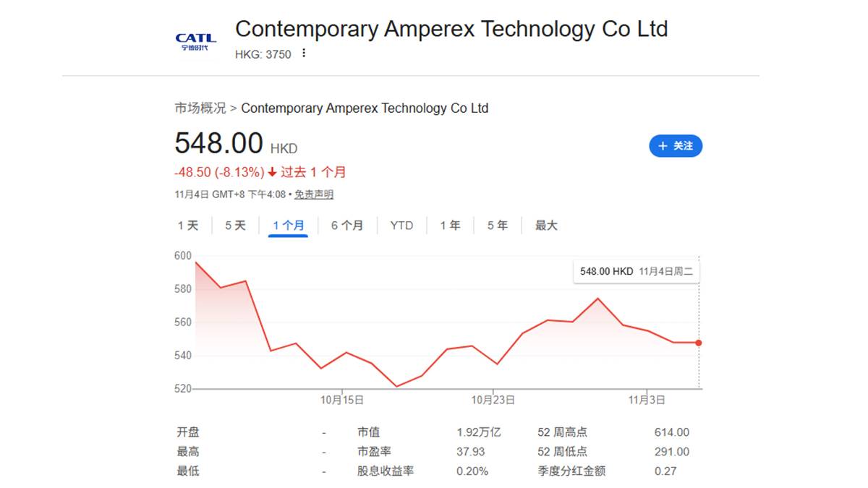The image size is (868, 488).
Task: Click the 548.00 HKD chart tooltip
Action: [x=637, y=272]
